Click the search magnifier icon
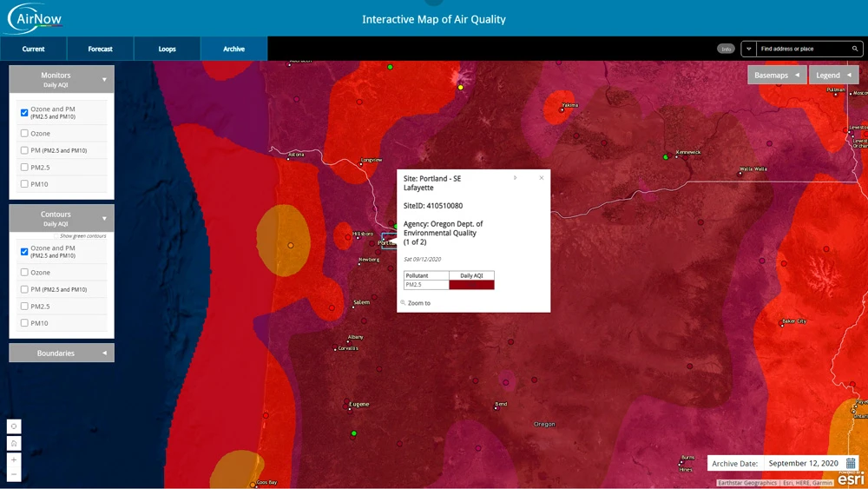The image size is (868, 489). click(x=855, y=49)
